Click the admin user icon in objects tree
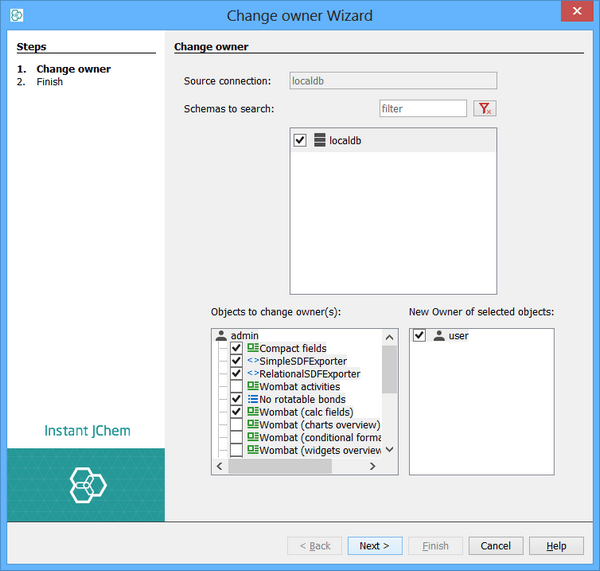Screen dimensions: 600x571 tap(221, 336)
